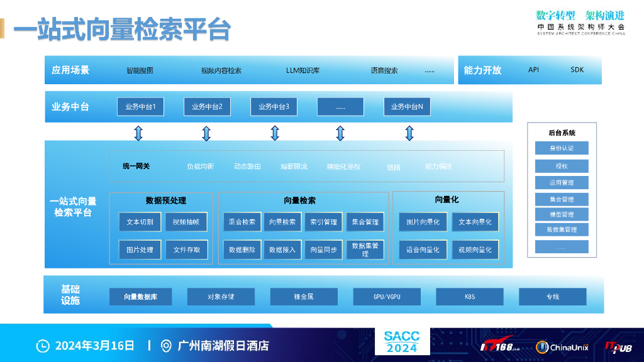Click the 语音搜索 application scenario
Image resolution: width=644 pixels, height=362 pixels.
[x=384, y=70]
